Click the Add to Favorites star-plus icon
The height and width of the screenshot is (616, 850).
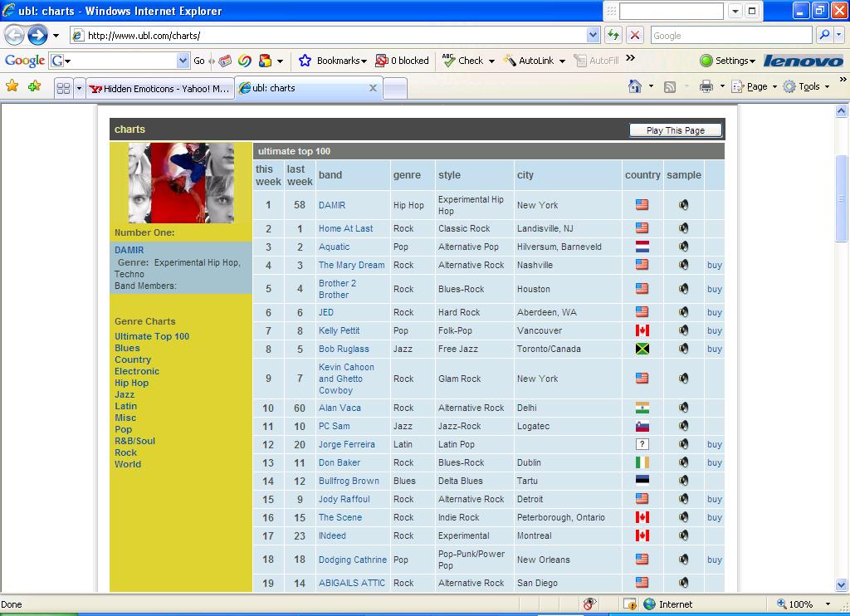click(x=35, y=86)
